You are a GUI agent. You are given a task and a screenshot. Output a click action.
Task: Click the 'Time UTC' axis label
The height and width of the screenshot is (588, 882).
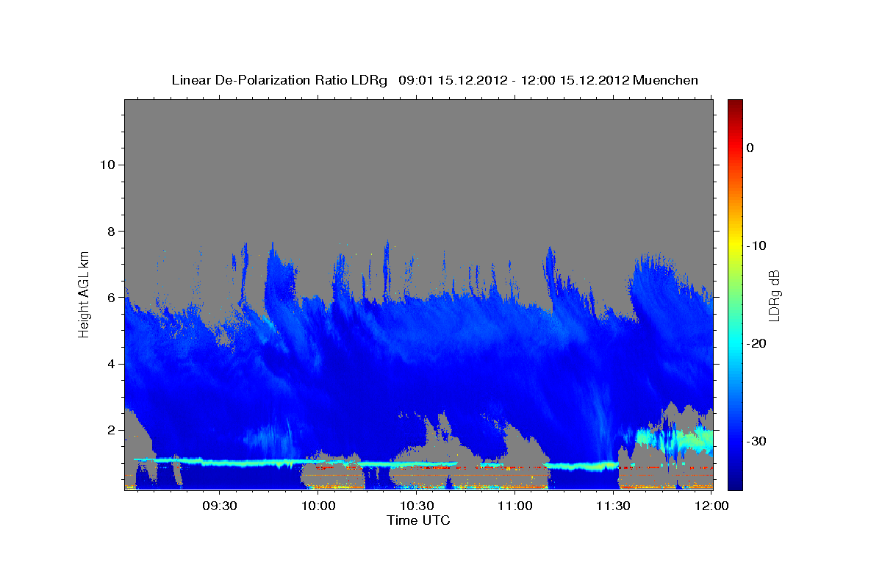tap(418, 520)
